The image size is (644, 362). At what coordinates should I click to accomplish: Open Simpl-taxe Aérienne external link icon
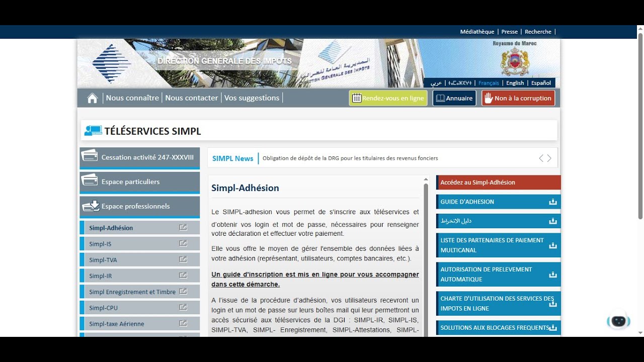tap(183, 324)
